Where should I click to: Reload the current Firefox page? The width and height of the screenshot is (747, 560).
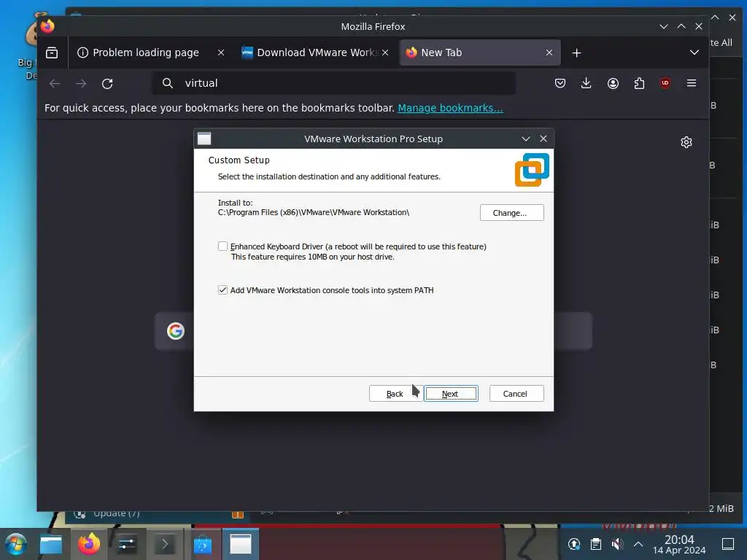[x=107, y=84]
